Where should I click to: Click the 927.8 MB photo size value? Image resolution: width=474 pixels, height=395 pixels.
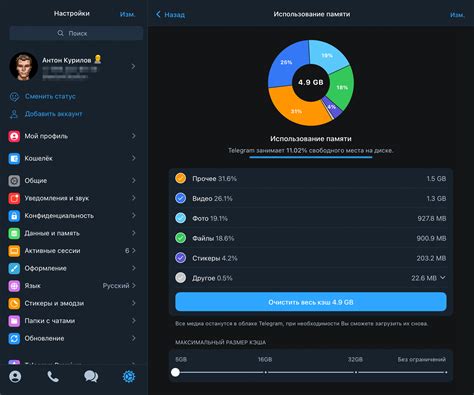pyautogui.click(x=432, y=218)
